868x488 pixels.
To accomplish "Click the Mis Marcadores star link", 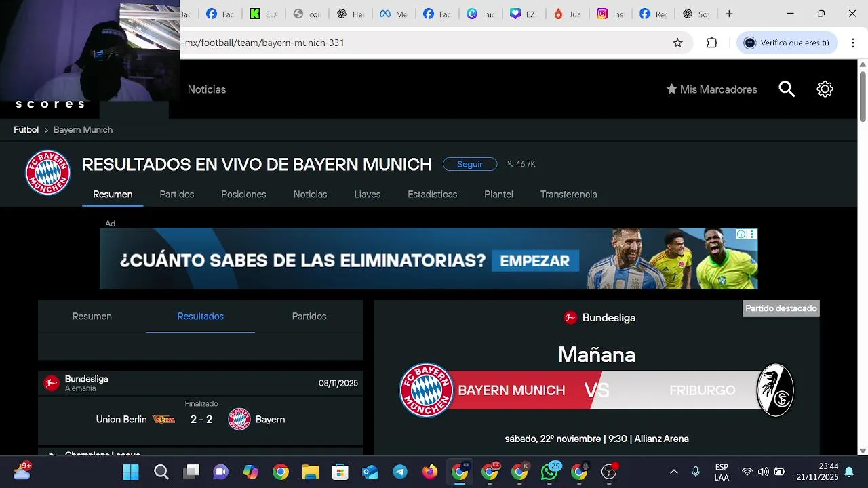I will click(x=711, y=89).
